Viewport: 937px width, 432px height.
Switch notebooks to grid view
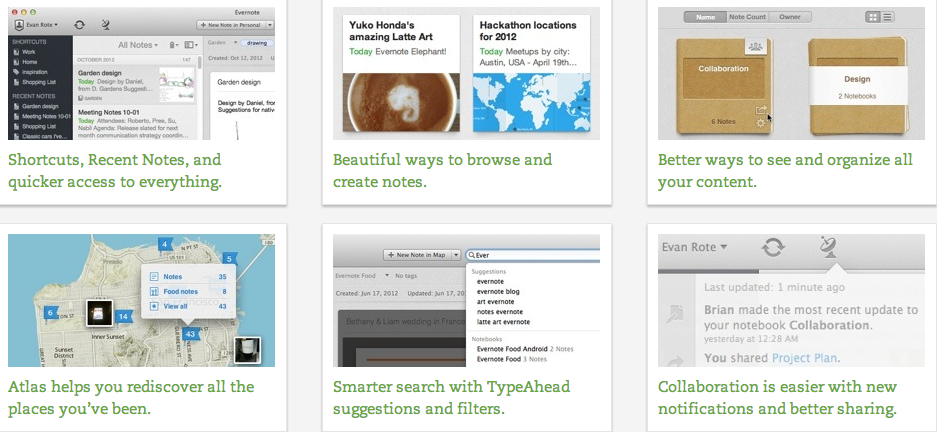pos(873,17)
